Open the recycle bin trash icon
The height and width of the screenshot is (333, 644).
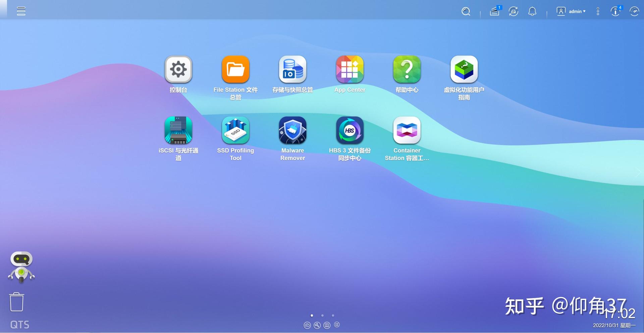16,302
